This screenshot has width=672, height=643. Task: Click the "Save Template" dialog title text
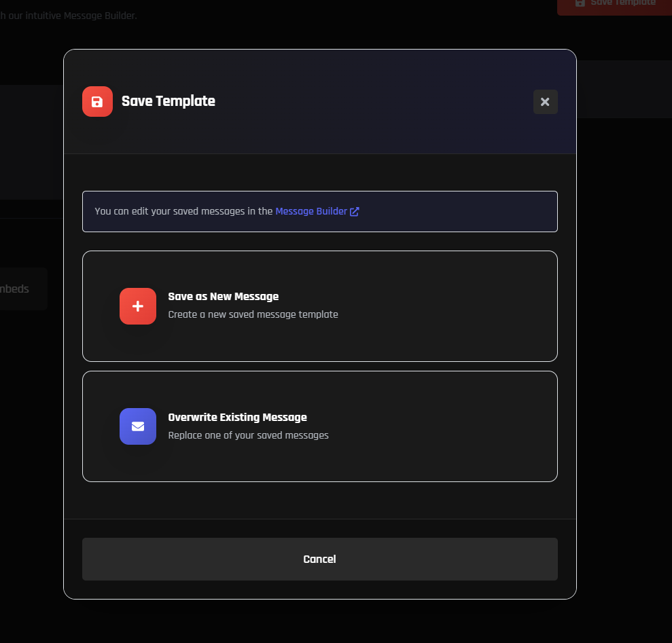(168, 101)
